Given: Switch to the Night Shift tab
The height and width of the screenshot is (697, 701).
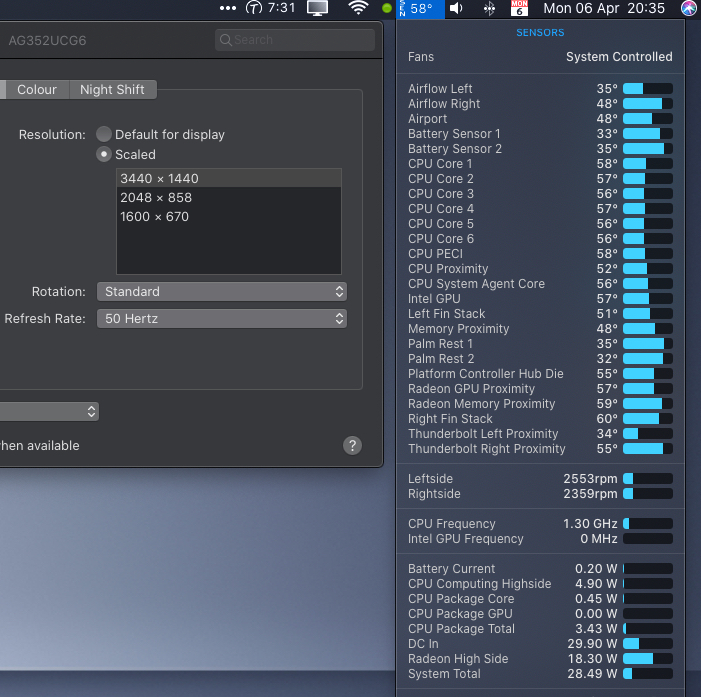Looking at the screenshot, I should (113, 89).
